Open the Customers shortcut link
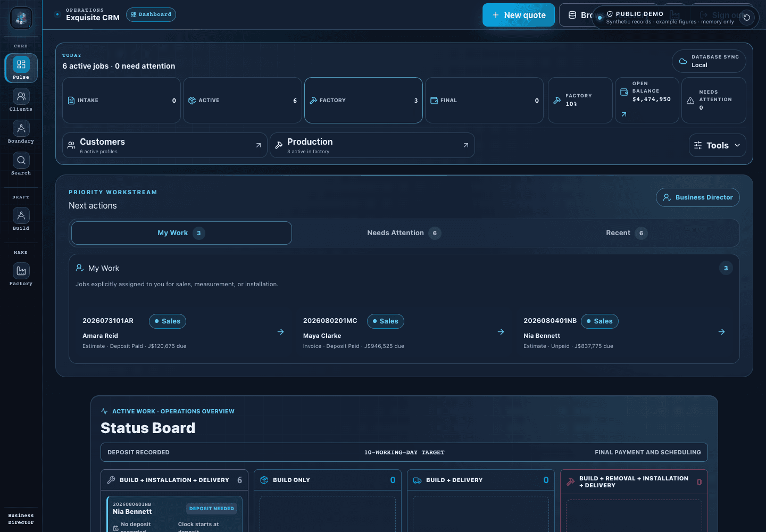The width and height of the screenshot is (766, 532). tap(165, 145)
